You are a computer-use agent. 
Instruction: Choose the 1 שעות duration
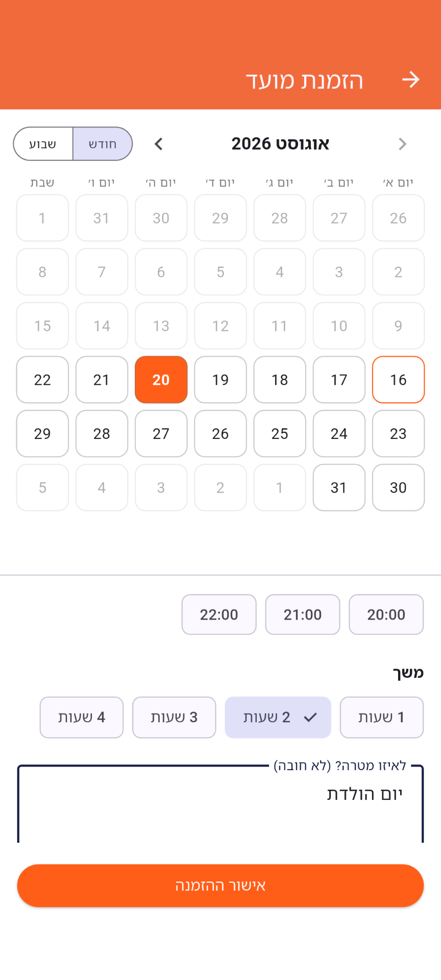point(382,717)
